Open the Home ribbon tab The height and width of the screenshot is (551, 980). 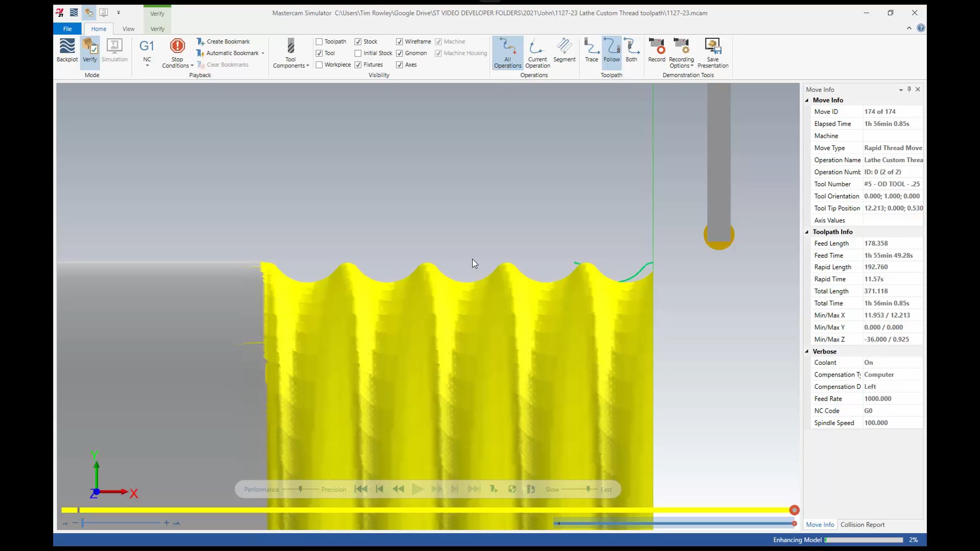point(99,28)
